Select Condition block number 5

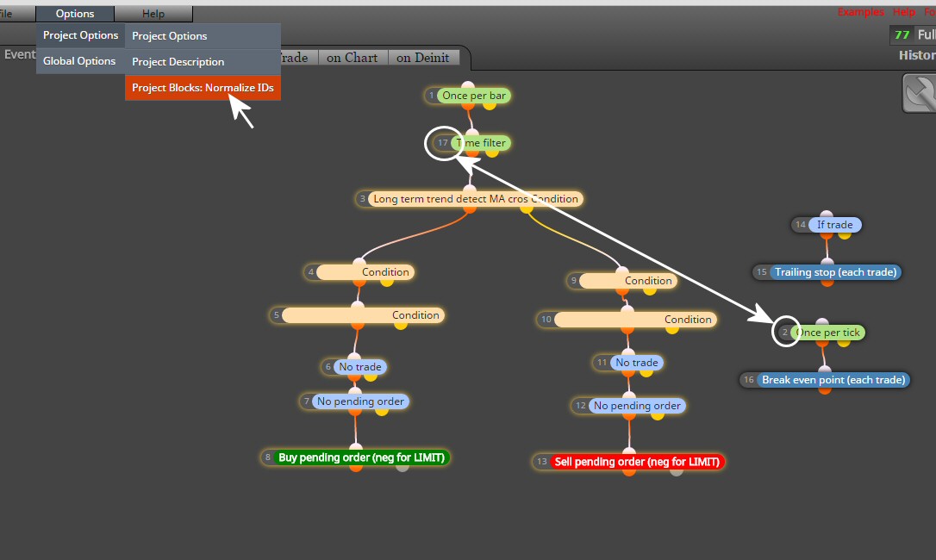pyautogui.click(x=362, y=315)
